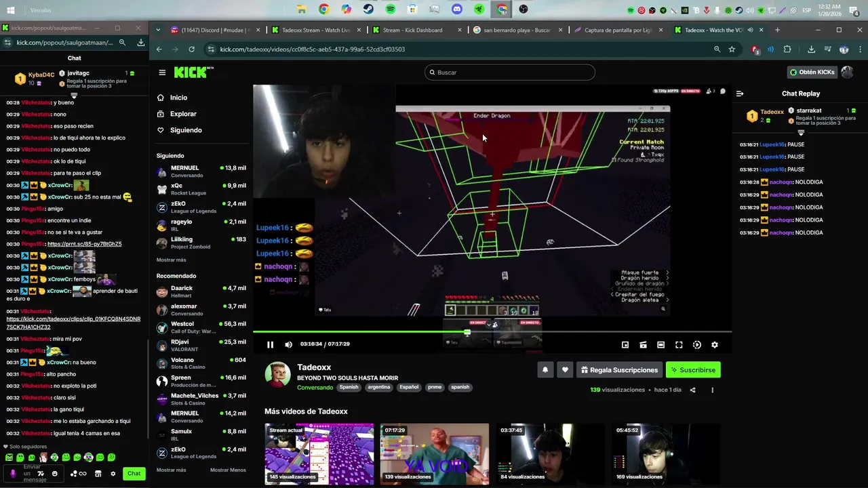Expand Mostrar más under Siguiendo
The width and height of the screenshot is (868, 488).
pyautogui.click(x=171, y=260)
